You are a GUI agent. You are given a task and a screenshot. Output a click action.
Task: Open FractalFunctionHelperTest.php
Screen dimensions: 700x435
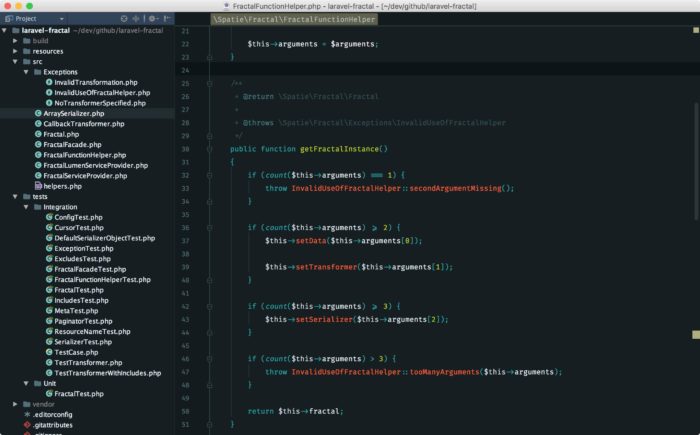point(102,280)
